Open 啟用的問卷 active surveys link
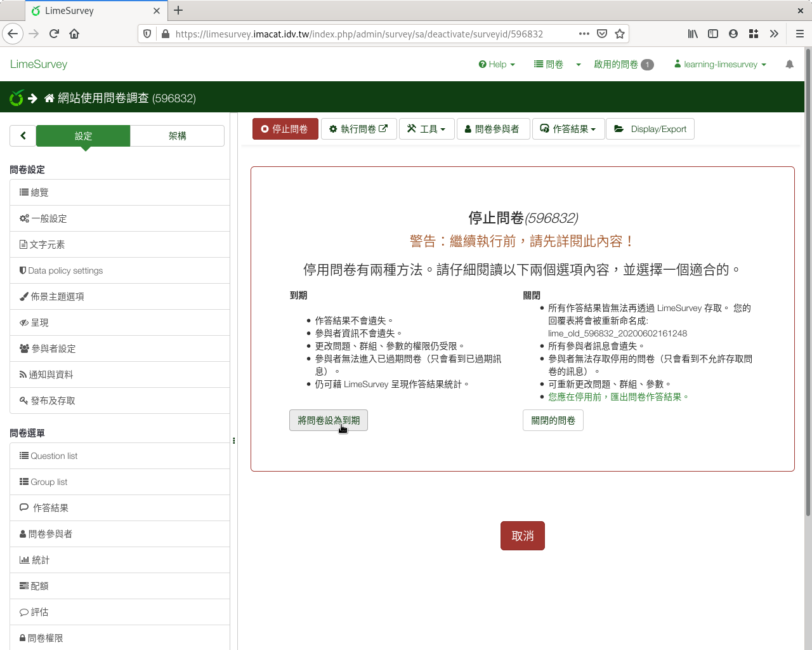The width and height of the screenshot is (812, 650). (624, 64)
